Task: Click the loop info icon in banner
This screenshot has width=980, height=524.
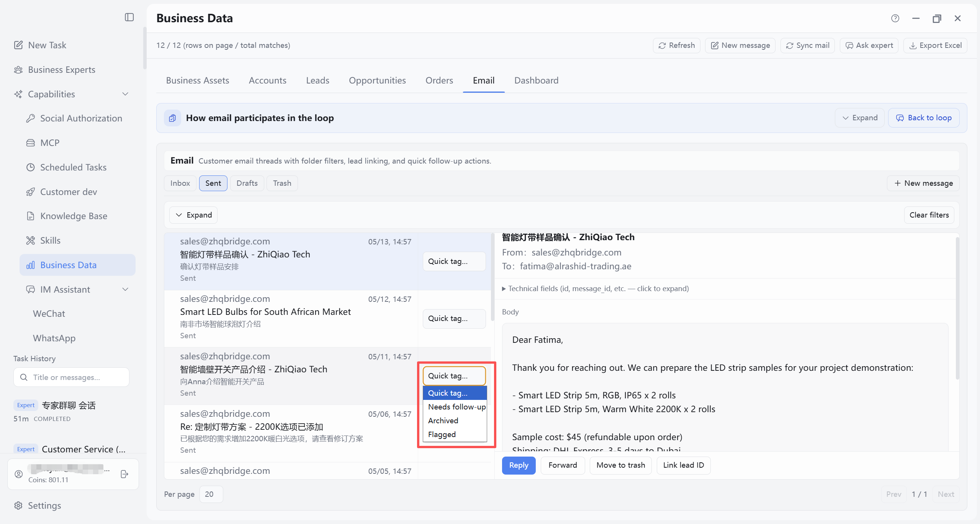Action: pyautogui.click(x=172, y=118)
